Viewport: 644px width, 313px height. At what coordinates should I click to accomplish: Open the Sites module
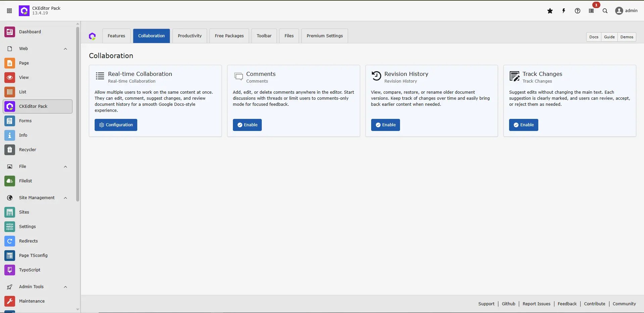coord(38,212)
